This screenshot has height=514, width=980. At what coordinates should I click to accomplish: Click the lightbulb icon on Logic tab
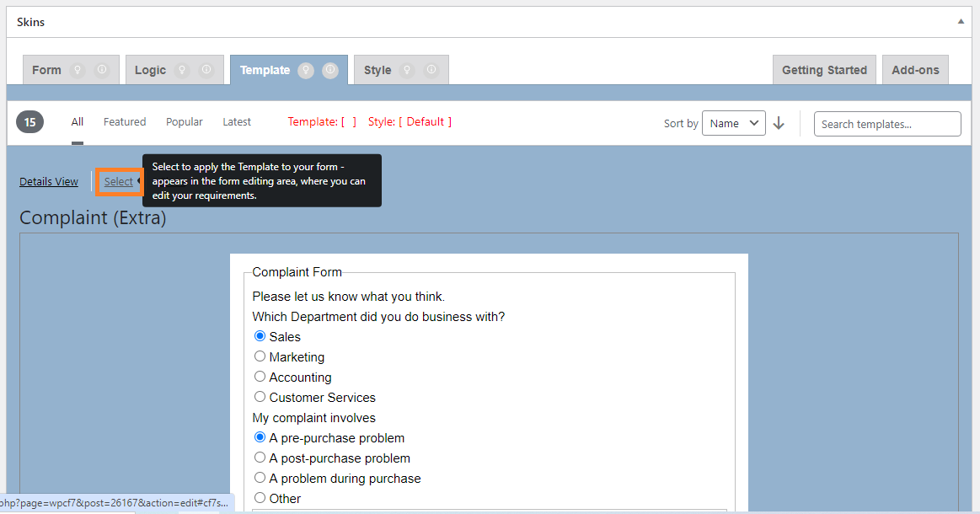tap(182, 70)
